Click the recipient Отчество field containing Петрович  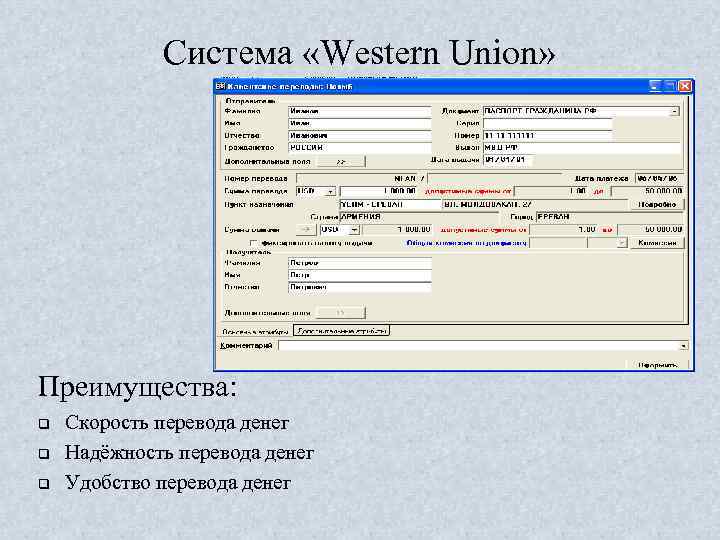(360, 287)
